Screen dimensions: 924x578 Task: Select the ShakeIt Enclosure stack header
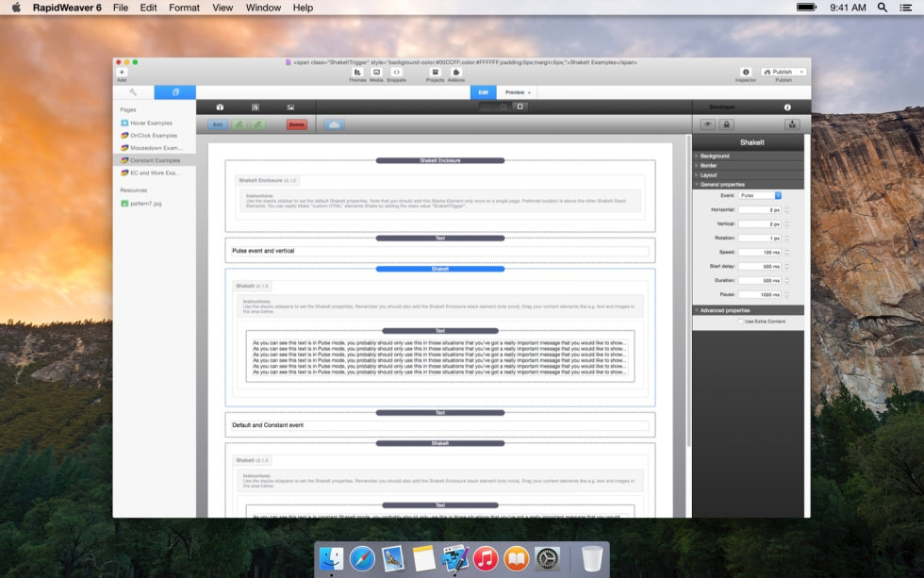tap(440, 160)
